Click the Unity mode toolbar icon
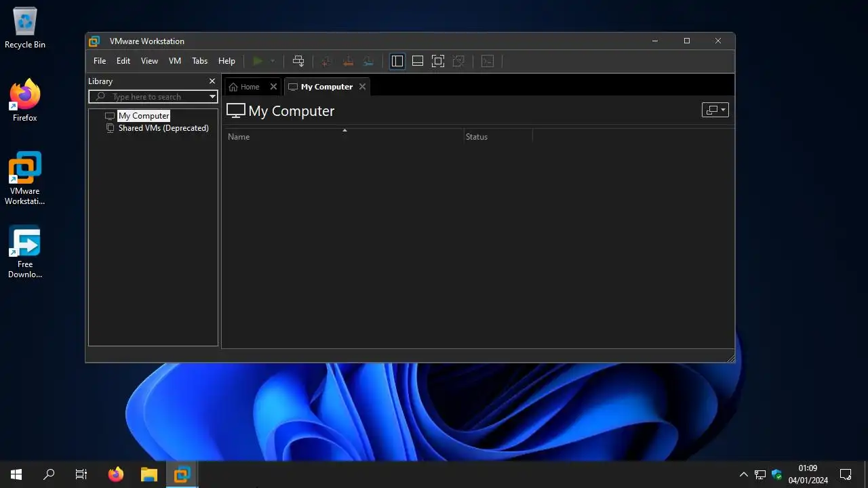Viewport: 868px width, 488px height. point(458,61)
